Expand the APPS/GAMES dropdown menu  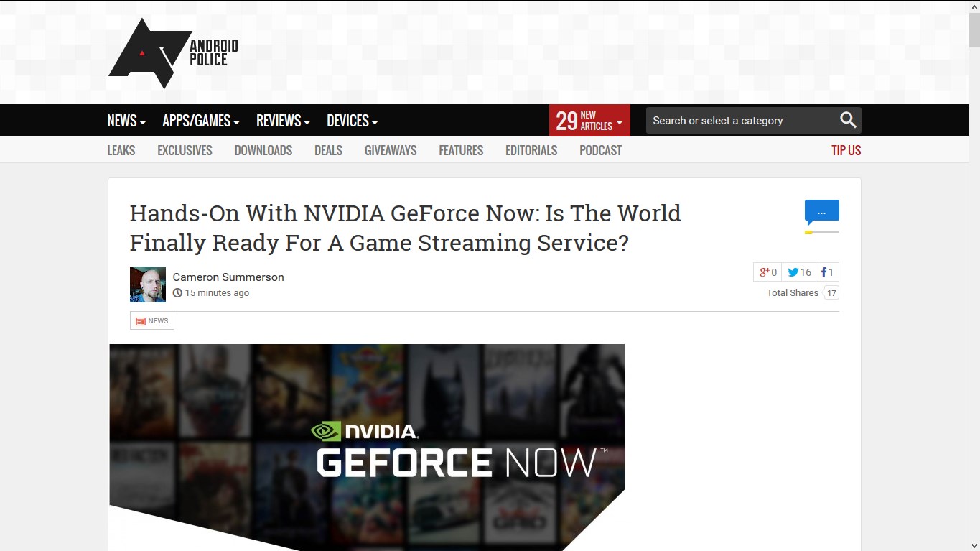click(200, 121)
